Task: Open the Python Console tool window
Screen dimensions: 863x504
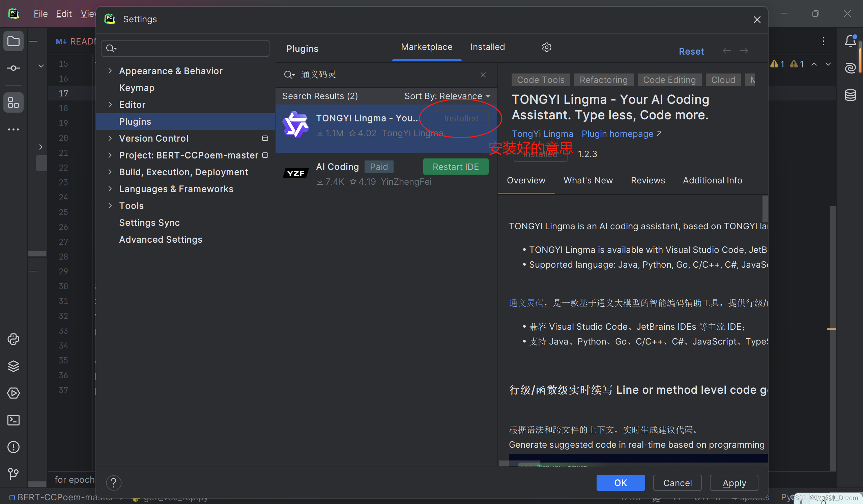Action: [x=13, y=339]
